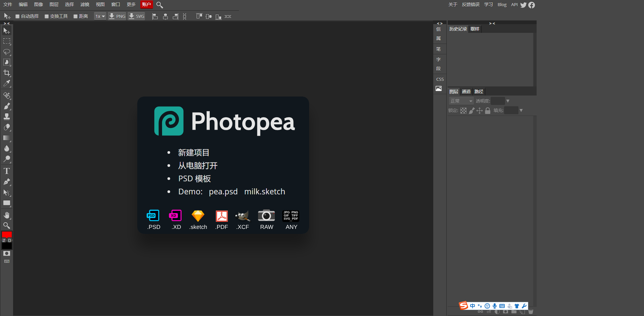This screenshot has height=316, width=644.
Task: Click 从电脑打开 to open a file
Action: click(x=198, y=166)
